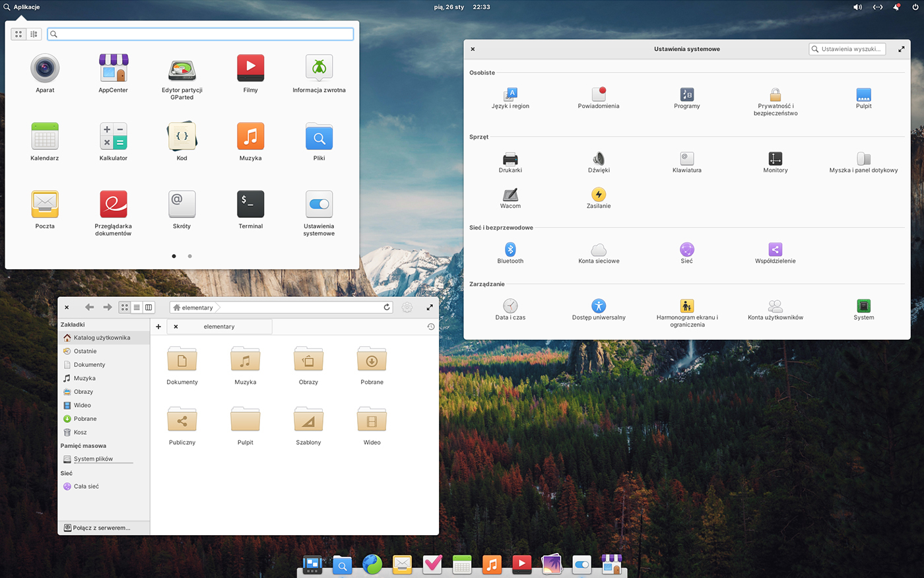Open the Szablony folder
The image size is (924, 578).
[308, 421]
